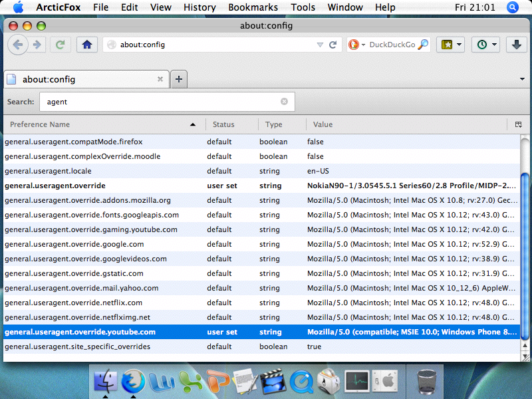Open the History menu
The width and height of the screenshot is (532, 399).
199,7
